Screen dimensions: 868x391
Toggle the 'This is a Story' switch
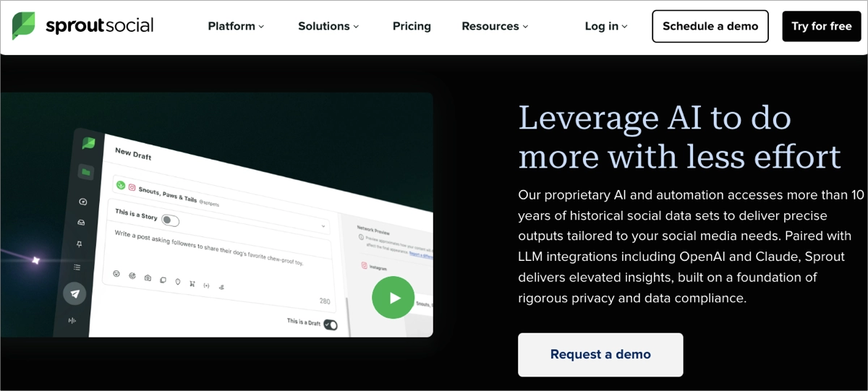tap(170, 220)
